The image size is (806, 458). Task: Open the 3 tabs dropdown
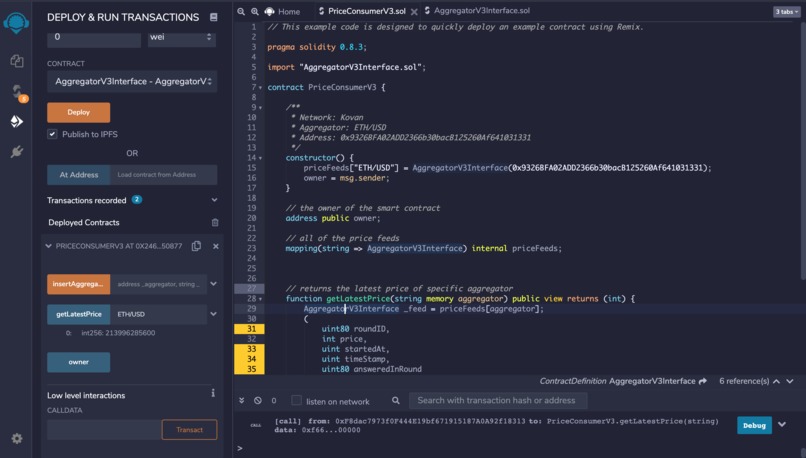coord(786,11)
